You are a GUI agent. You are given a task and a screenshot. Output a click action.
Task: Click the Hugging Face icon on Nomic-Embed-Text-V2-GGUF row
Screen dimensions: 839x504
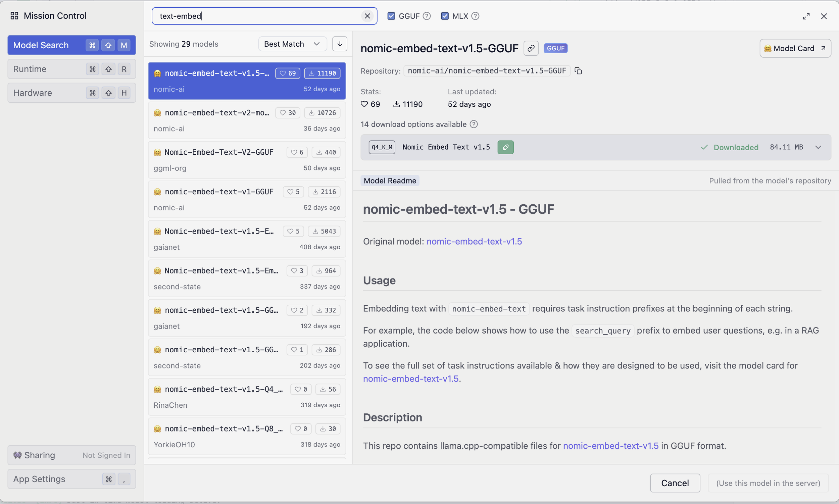(x=157, y=152)
